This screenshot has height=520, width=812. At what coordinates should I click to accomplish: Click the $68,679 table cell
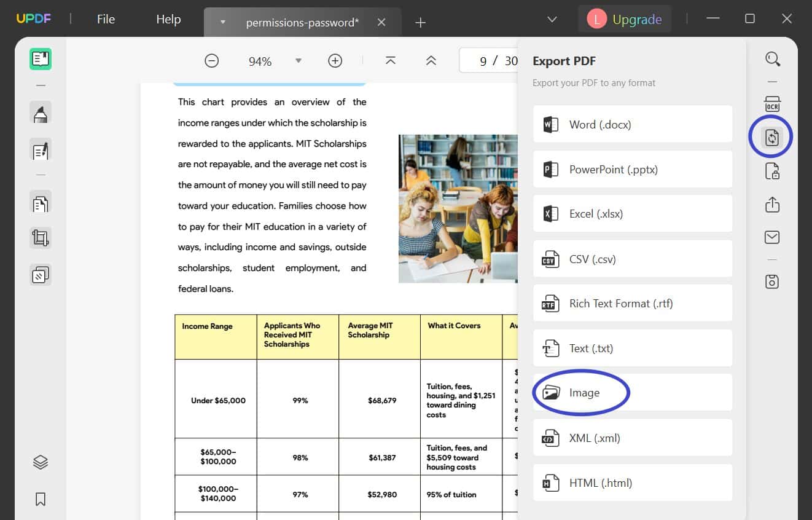[380, 399]
